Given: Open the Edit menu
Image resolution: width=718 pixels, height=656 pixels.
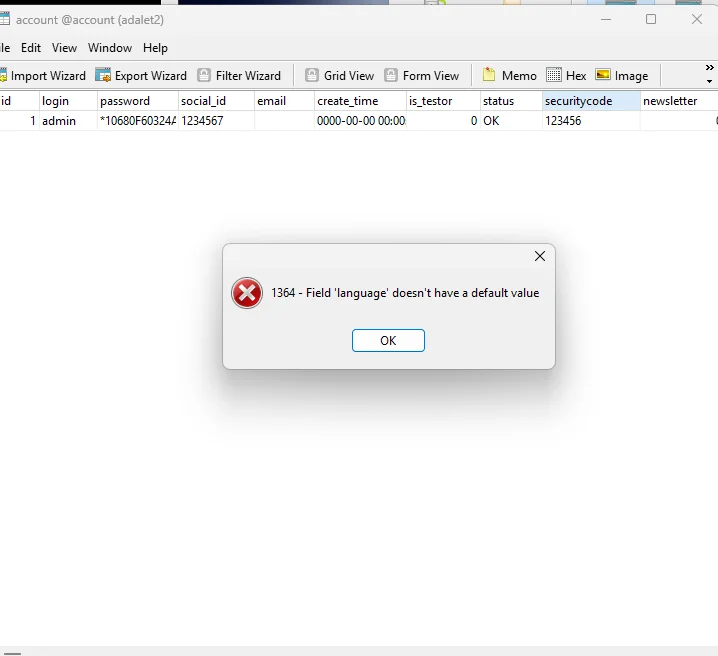Looking at the screenshot, I should tap(31, 48).
